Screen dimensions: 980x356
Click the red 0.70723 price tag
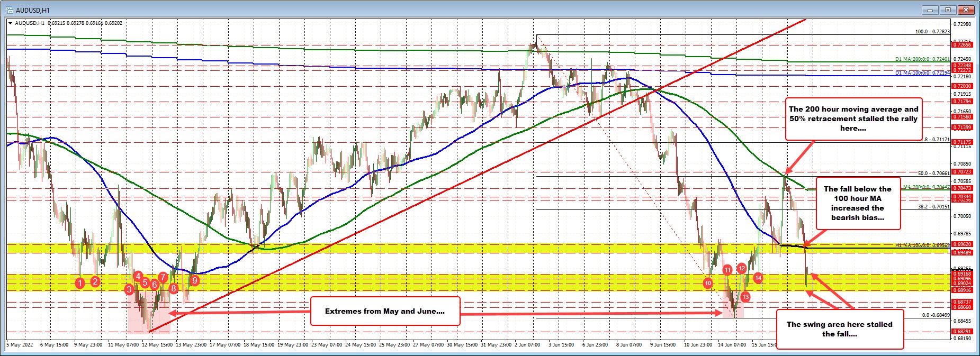(x=962, y=171)
